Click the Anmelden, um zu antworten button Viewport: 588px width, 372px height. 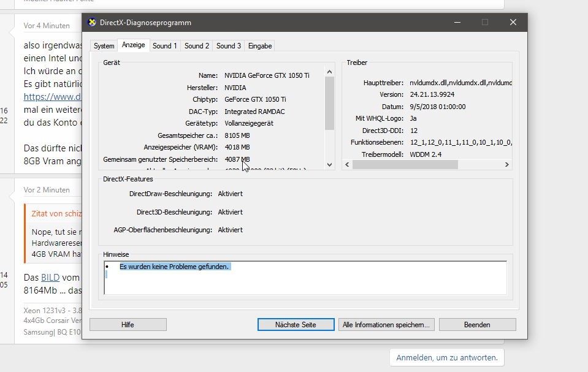point(446,357)
